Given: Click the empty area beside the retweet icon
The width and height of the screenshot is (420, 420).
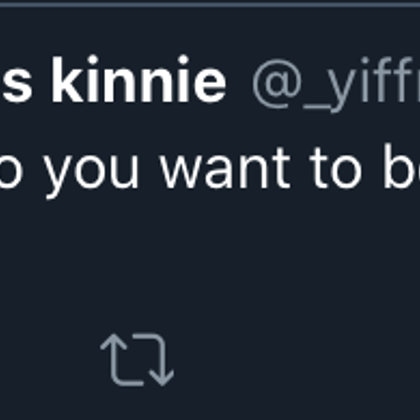Looking at the screenshot, I should (x=283, y=360).
